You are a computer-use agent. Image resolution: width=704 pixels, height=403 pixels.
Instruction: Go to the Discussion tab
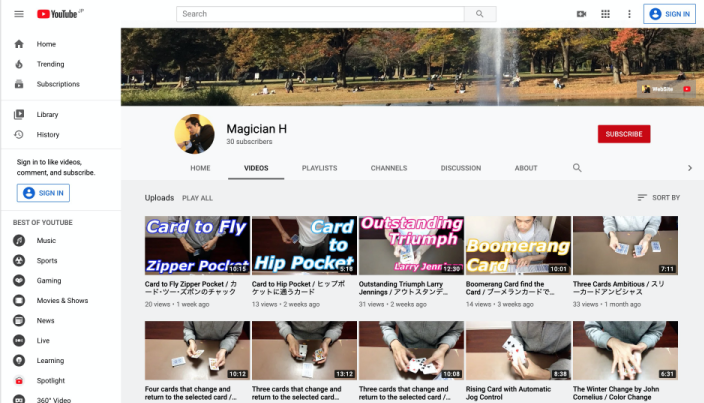pos(461,168)
